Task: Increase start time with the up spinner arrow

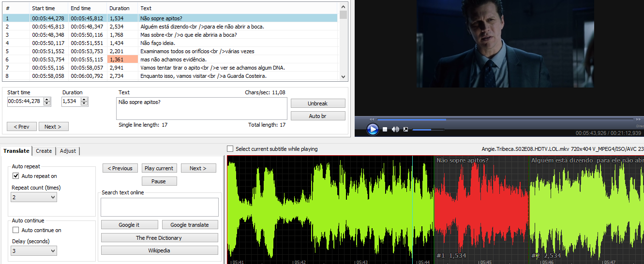Action: click(x=47, y=99)
